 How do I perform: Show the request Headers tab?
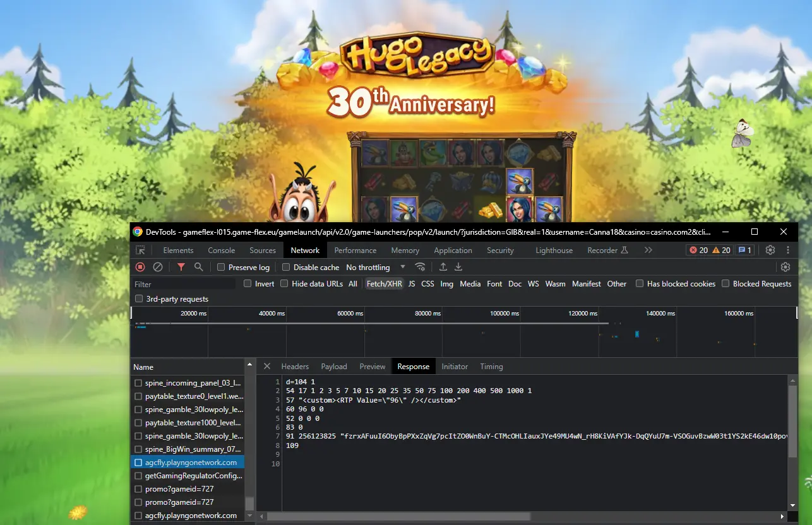[x=295, y=367]
